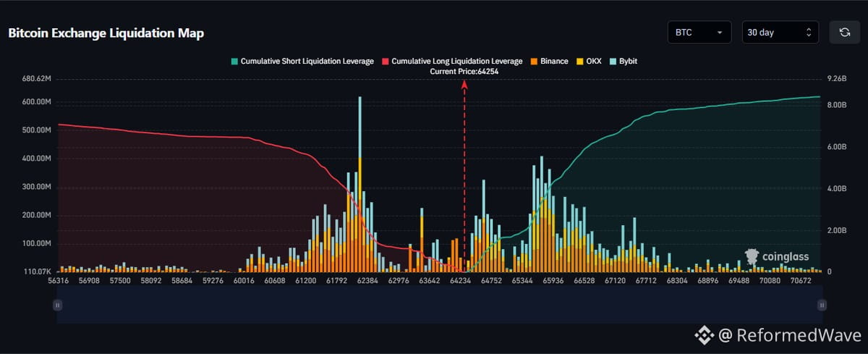Click the green short leverage legend swatch
The image size is (868, 354).
pos(234,62)
